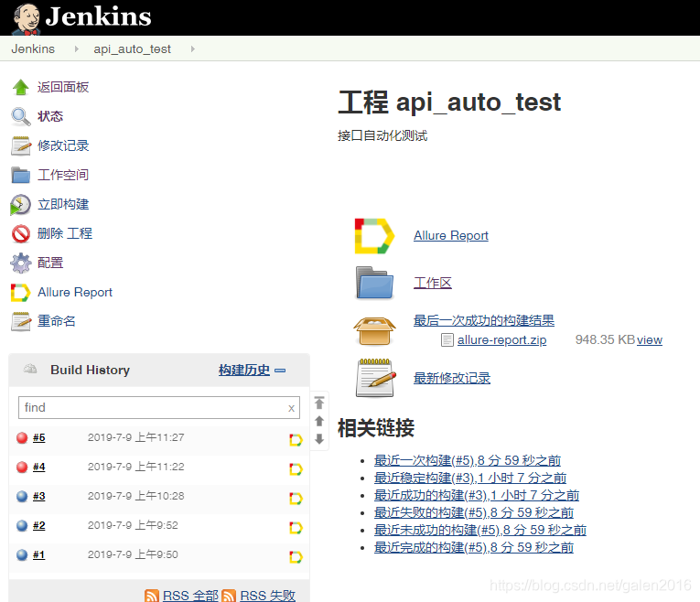Click the Allure icon on build #3 row
700x602 pixels.
(296, 499)
